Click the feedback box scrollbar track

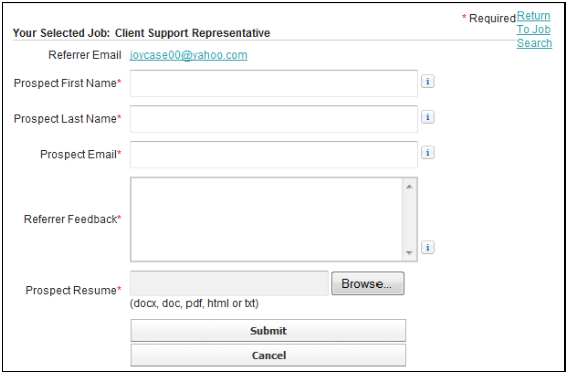click(x=409, y=220)
